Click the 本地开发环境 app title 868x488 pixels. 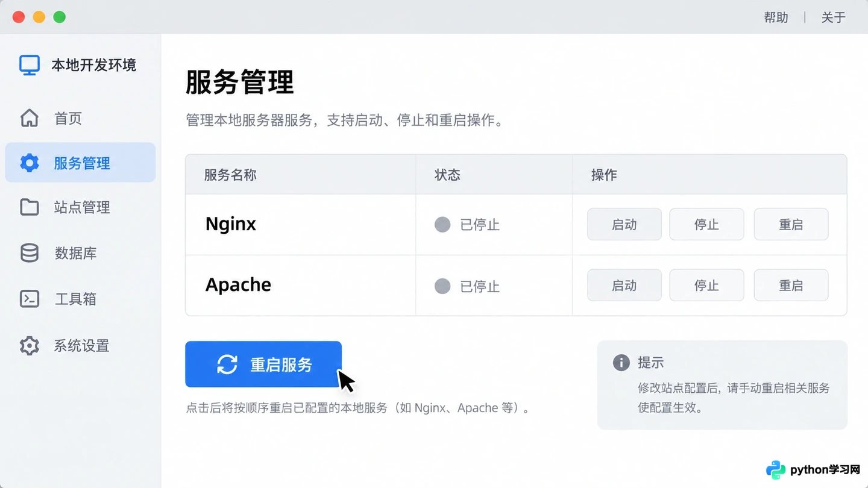coord(94,65)
